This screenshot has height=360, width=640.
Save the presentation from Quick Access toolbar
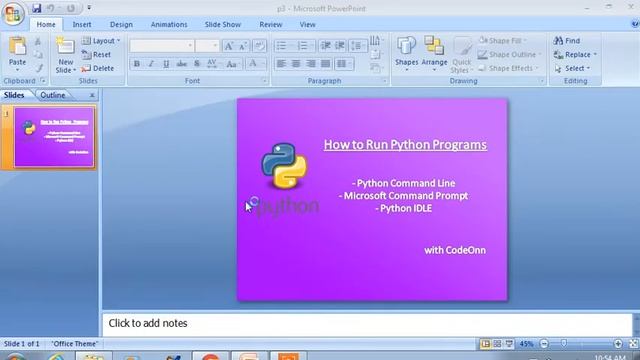(36, 8)
